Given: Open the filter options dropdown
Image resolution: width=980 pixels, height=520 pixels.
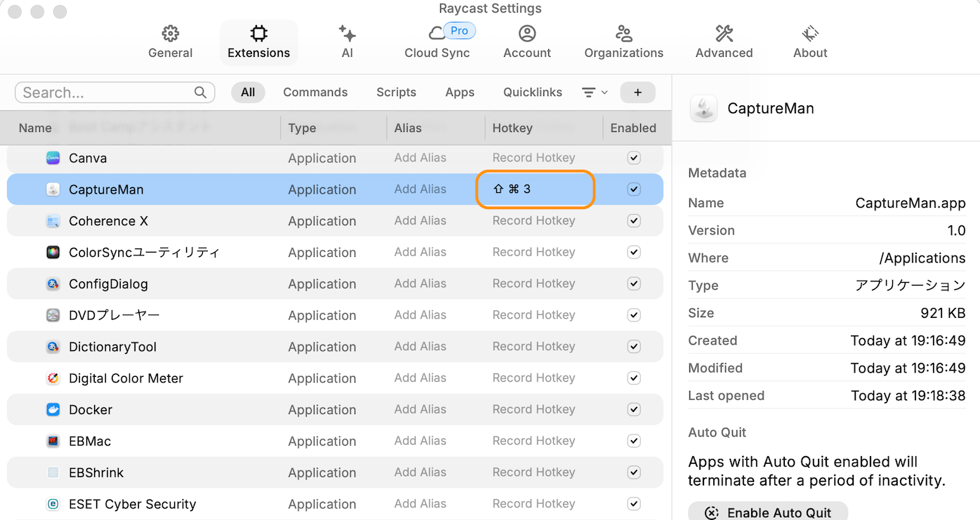Looking at the screenshot, I should (x=594, y=93).
